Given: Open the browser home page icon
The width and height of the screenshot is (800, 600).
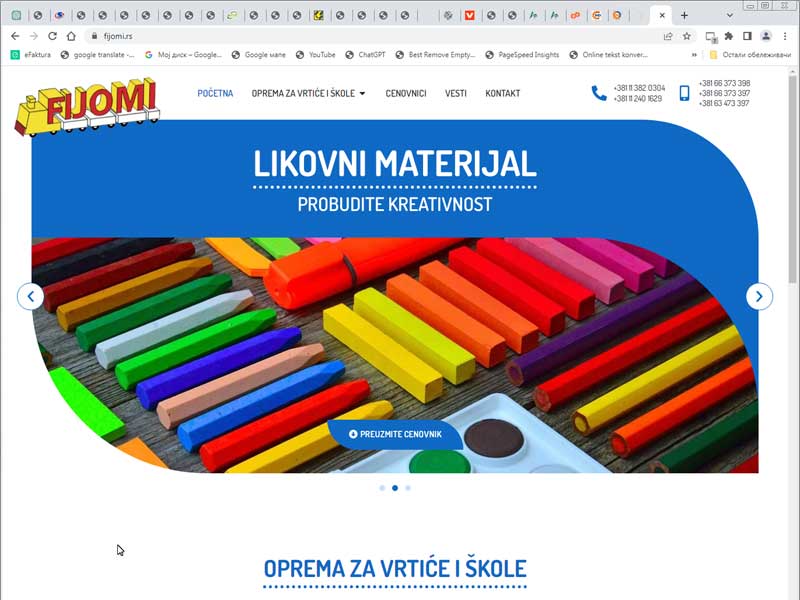Looking at the screenshot, I should click(71, 36).
